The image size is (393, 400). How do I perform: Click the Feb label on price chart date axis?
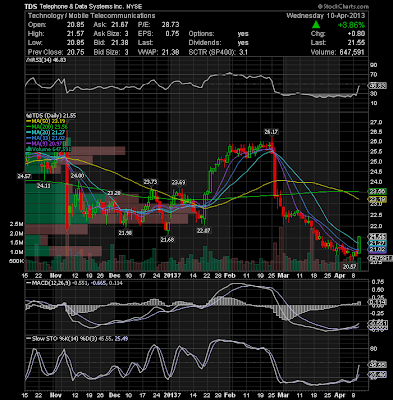[x=230, y=276]
